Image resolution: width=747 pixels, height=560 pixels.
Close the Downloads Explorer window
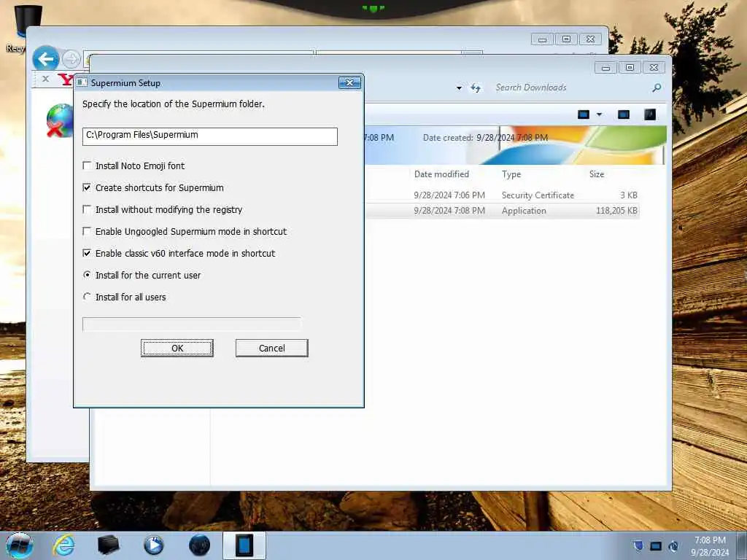click(x=654, y=68)
